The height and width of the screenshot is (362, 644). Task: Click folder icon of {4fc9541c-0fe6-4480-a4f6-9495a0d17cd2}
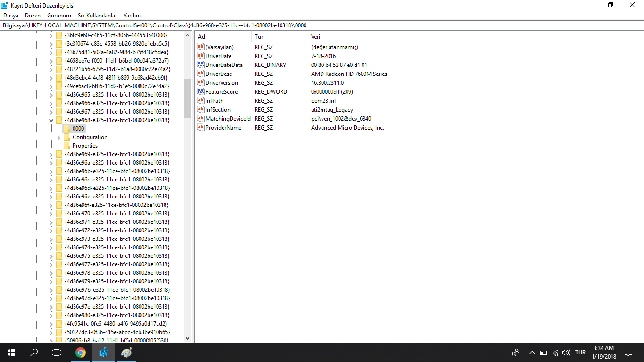(59, 324)
